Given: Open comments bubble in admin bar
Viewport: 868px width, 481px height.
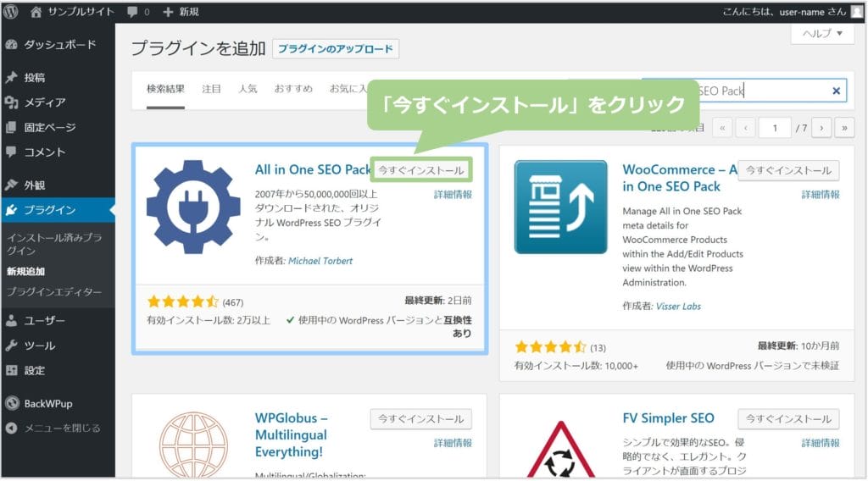Looking at the screenshot, I should [x=138, y=12].
